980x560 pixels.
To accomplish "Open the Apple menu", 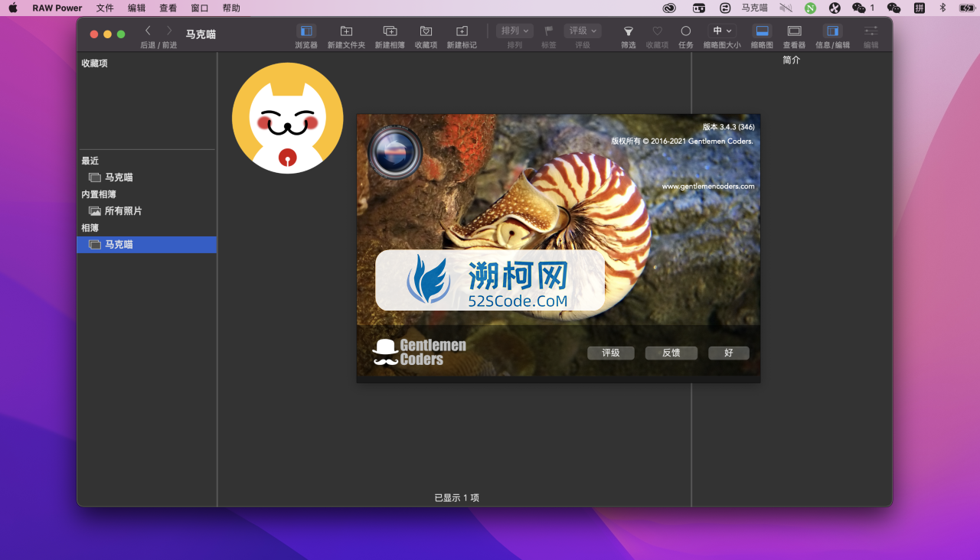I will tap(13, 8).
